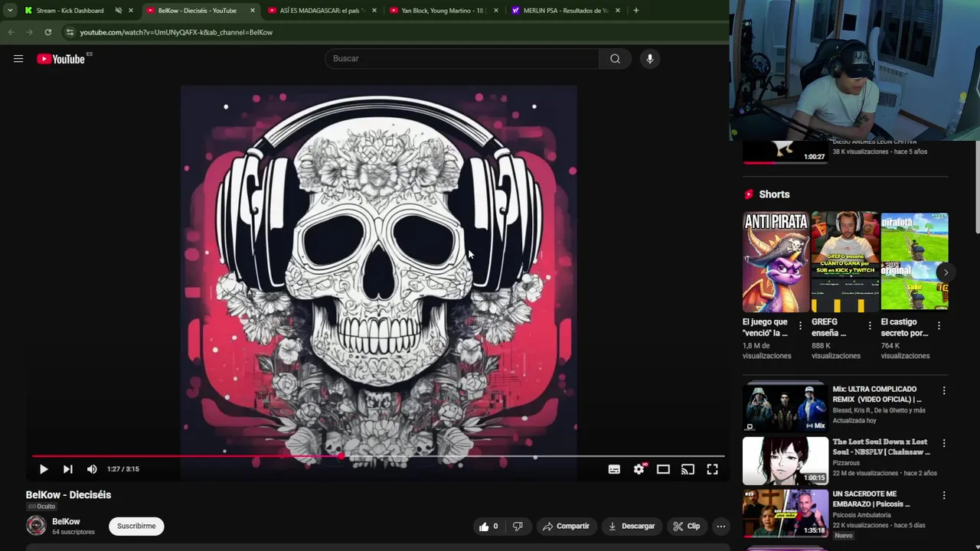980x551 pixels.
Task: Click the search magnifier button
Action: [x=615, y=59]
